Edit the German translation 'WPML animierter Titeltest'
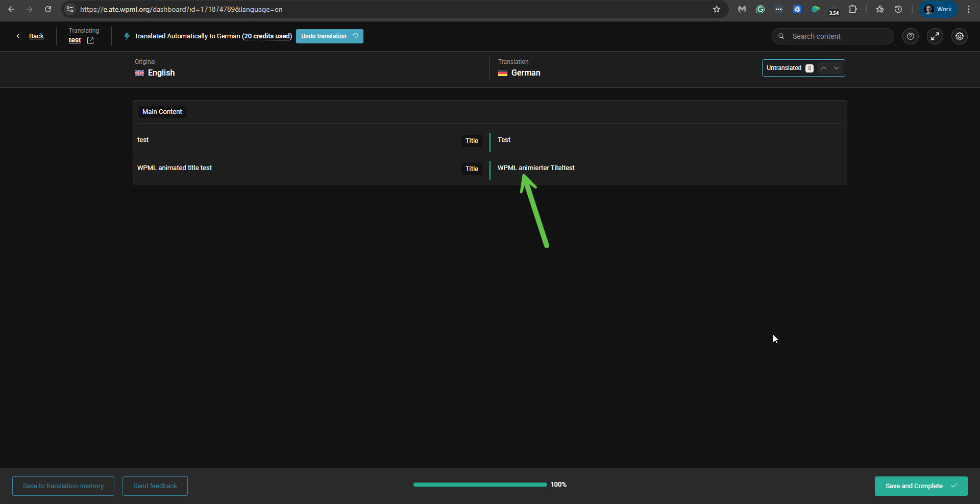Viewport: 980px width, 504px height. (536, 168)
